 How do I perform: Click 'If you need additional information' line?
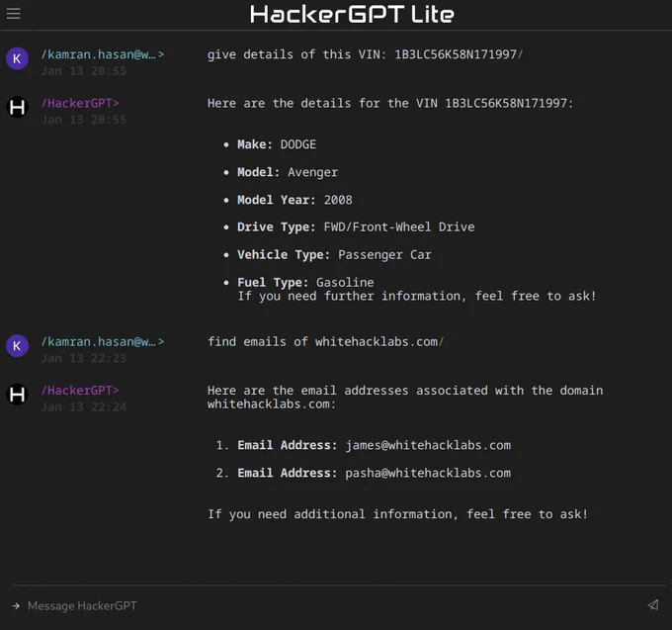point(397,514)
